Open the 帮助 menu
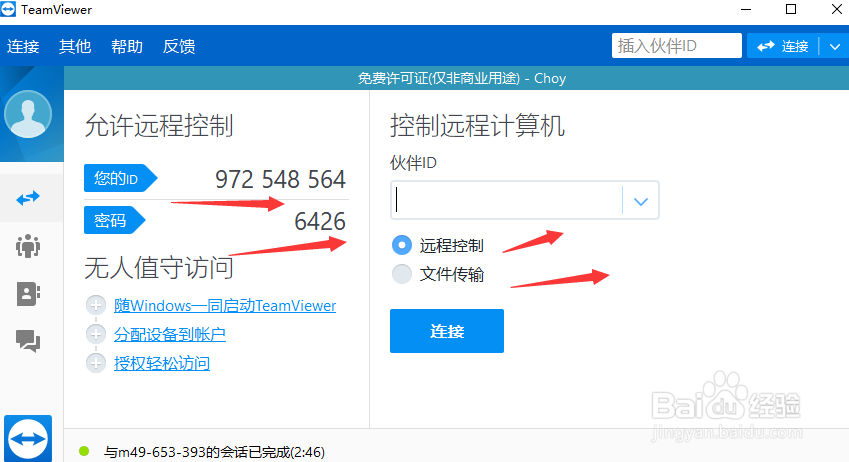 point(127,47)
